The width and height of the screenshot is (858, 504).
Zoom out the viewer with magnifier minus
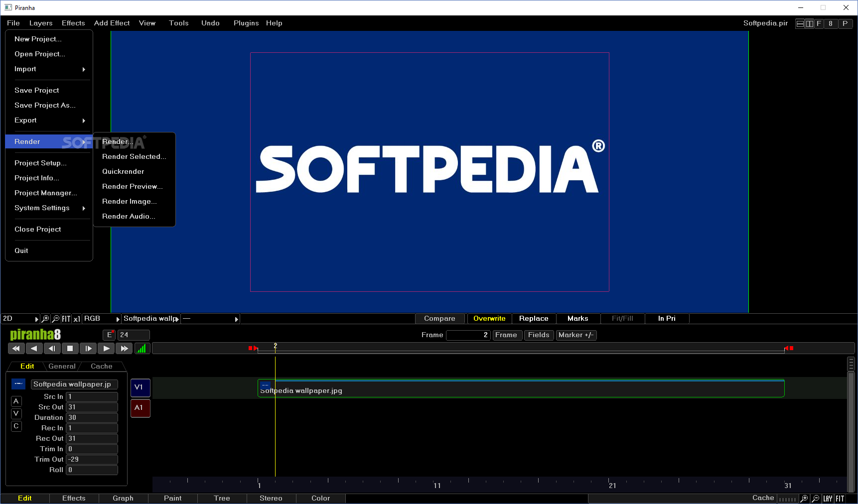tap(56, 319)
